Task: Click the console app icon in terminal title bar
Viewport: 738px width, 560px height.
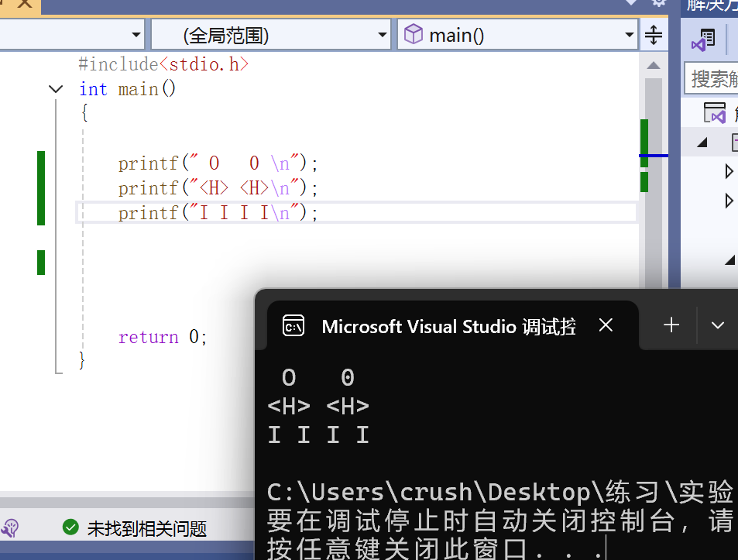Action: coord(293,326)
